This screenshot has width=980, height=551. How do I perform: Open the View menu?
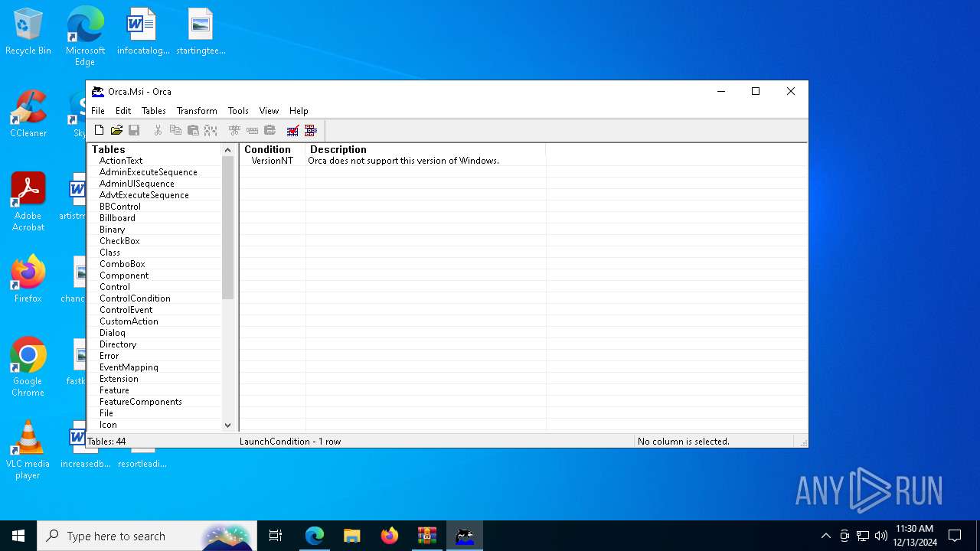269,111
